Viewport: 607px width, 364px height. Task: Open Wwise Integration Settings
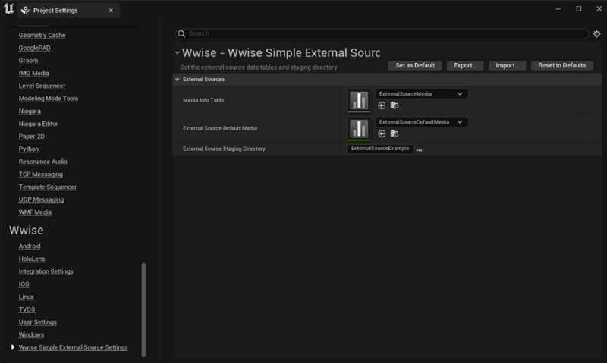(46, 271)
